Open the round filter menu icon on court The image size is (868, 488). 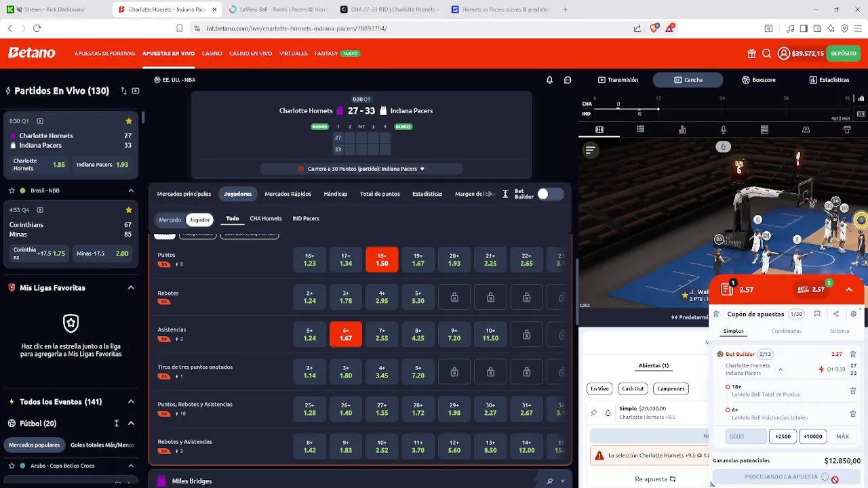click(x=590, y=150)
